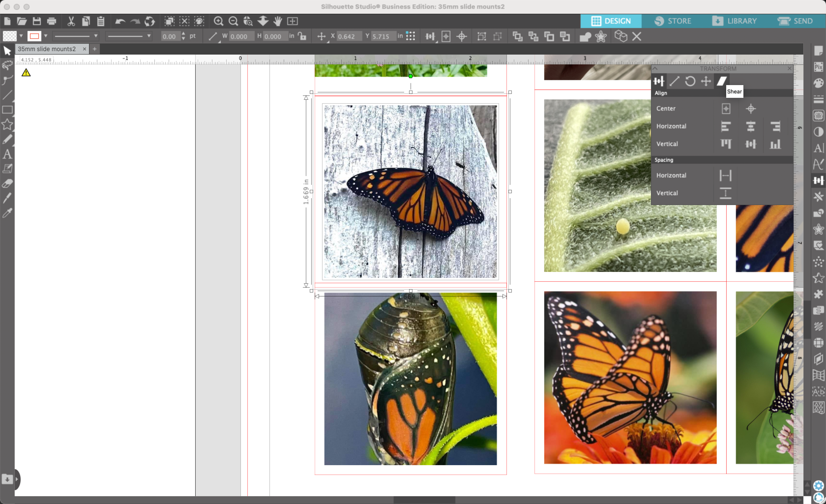826x504 pixels.
Task: Zoom in with magnifier plus icon
Action: pos(218,21)
